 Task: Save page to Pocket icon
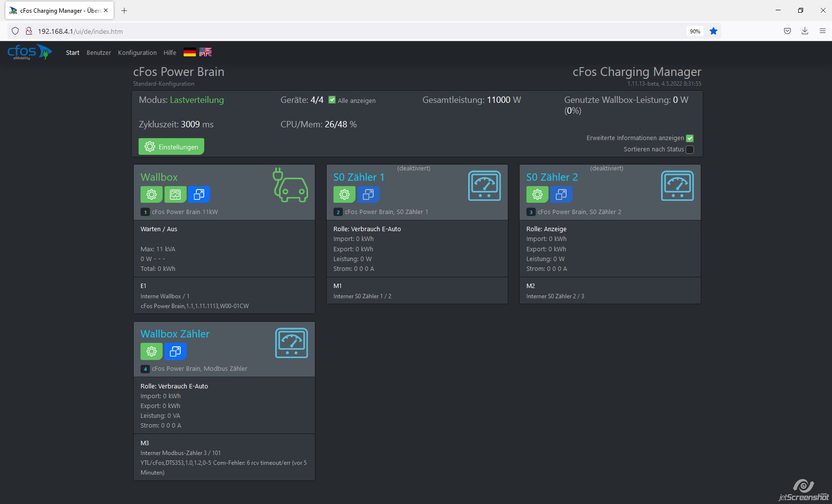[787, 31]
